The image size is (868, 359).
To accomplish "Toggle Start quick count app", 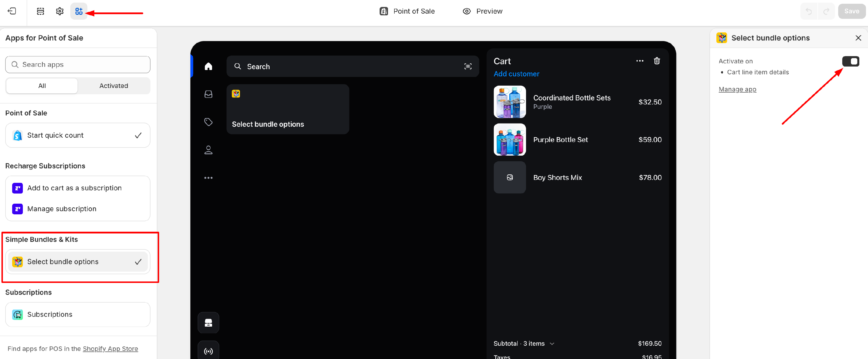I will 78,135.
